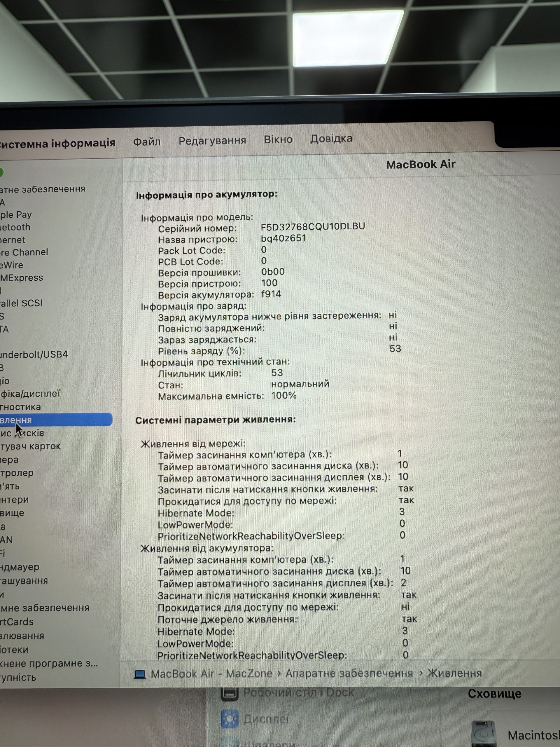Select the Parallel SCSI sidebar item
The height and width of the screenshot is (747, 560).
coord(21,303)
